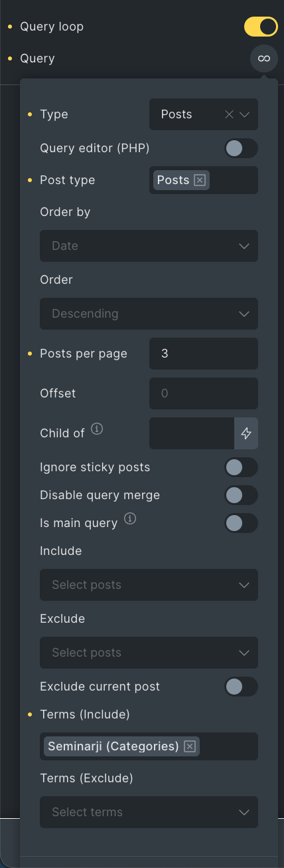Enable Exclude current post toggle
This screenshot has width=284, height=868.
tap(241, 687)
